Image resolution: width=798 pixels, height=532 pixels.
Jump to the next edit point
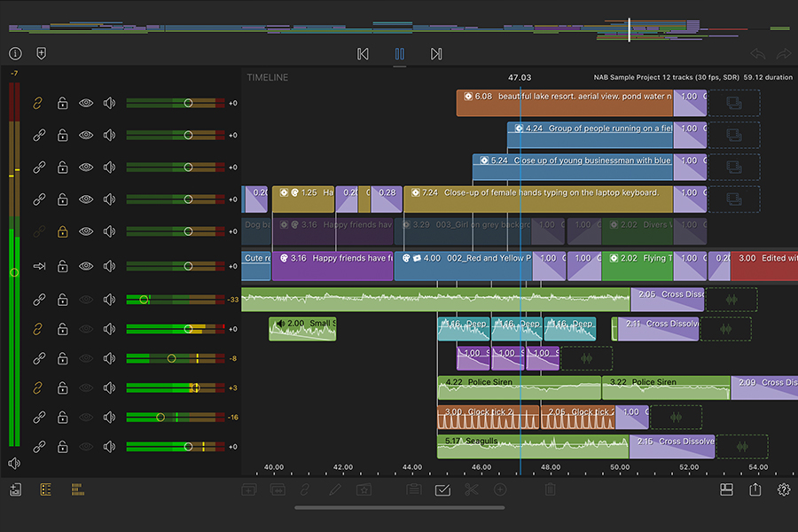(436, 54)
